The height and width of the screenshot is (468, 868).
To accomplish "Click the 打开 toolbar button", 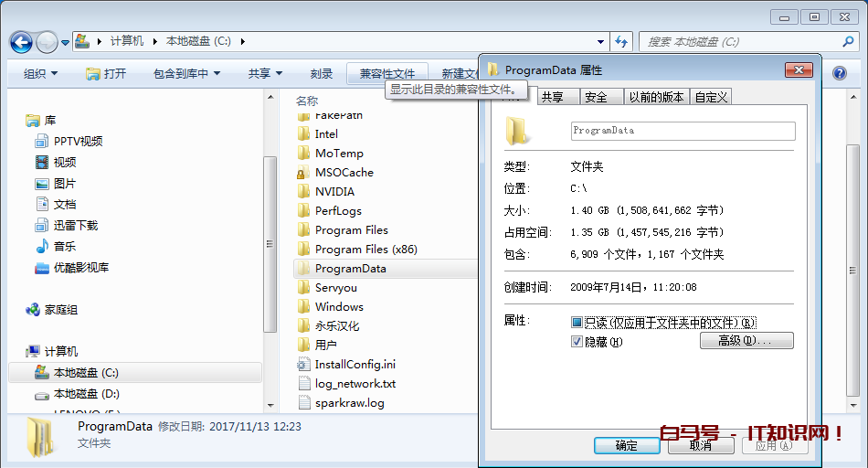I will point(106,74).
